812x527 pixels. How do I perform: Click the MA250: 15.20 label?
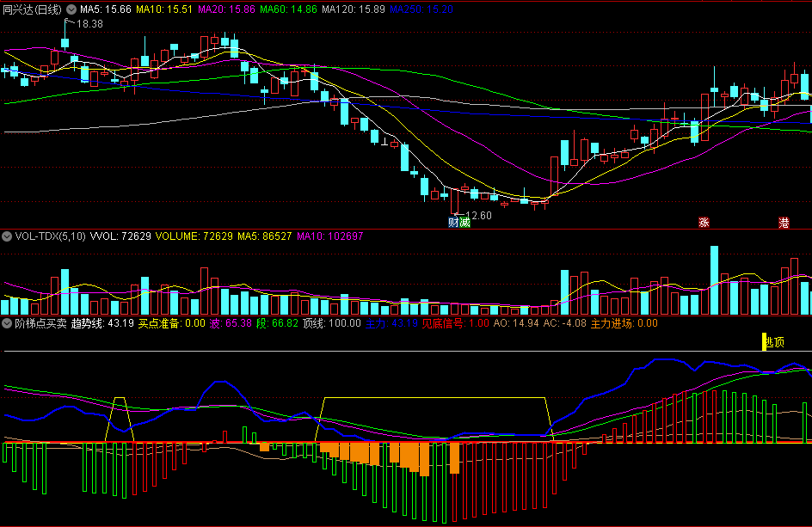pyautogui.click(x=421, y=9)
